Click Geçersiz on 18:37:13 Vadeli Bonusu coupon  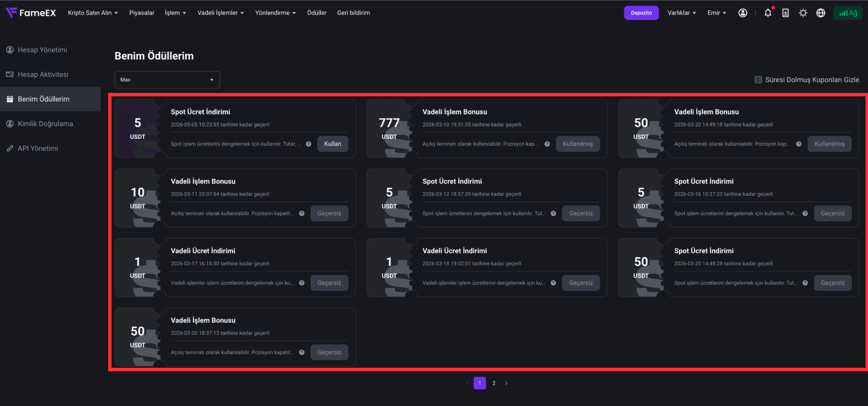point(329,353)
